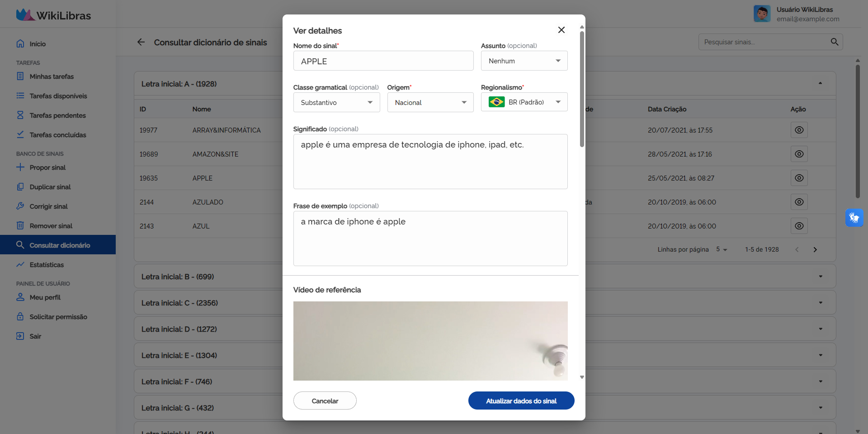Click the reference video thumbnail
Image resolution: width=868 pixels, height=434 pixels.
coord(430,341)
